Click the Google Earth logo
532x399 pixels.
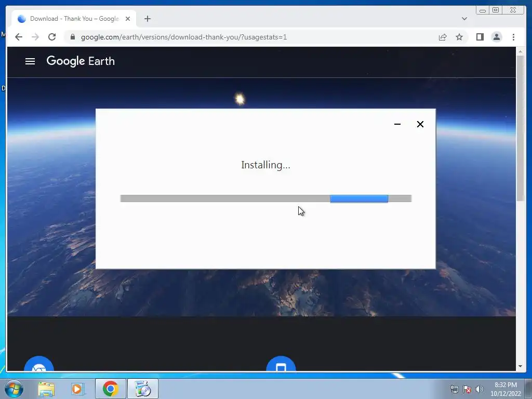click(81, 61)
